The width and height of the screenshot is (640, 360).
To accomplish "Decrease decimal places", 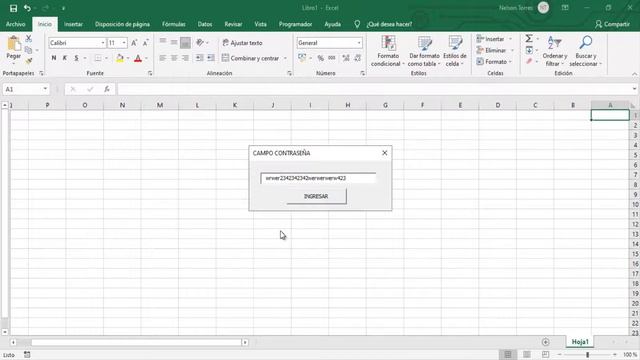I will (x=357, y=58).
